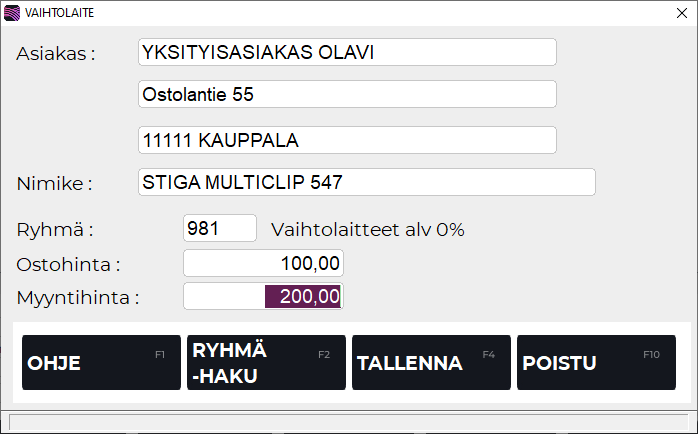Click the Vaihtolaitteet alv 0% group description
This screenshot has height=434, width=698.
368,230
